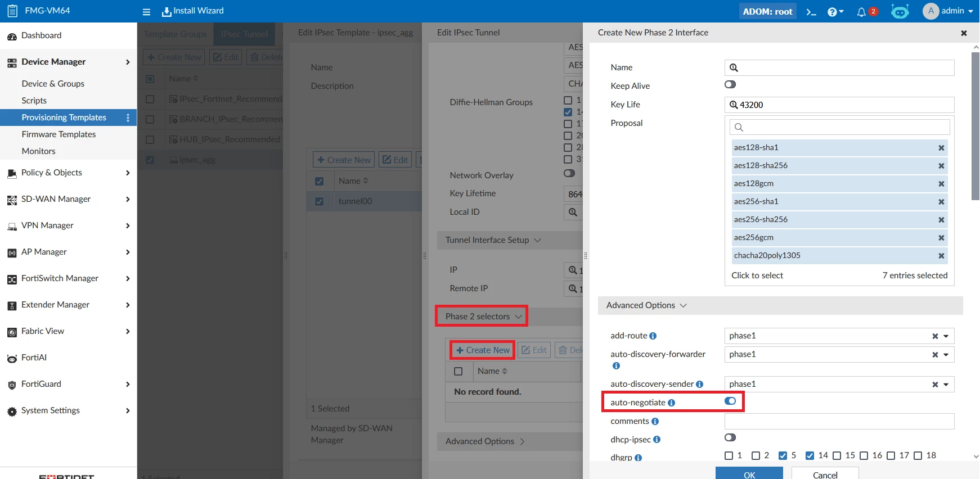Show info tooltip for add-route
Viewport: 980px width, 479px height.
(653, 336)
